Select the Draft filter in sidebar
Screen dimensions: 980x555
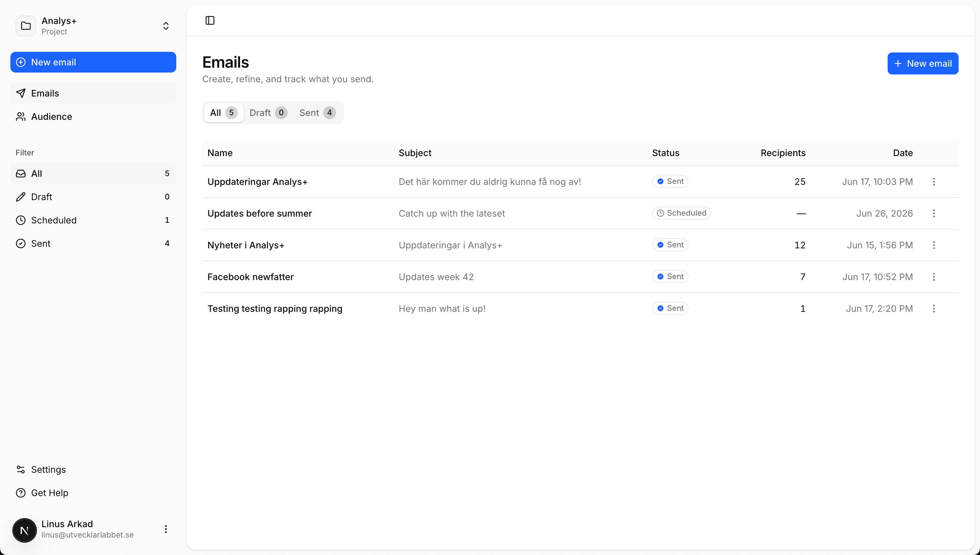pos(93,197)
